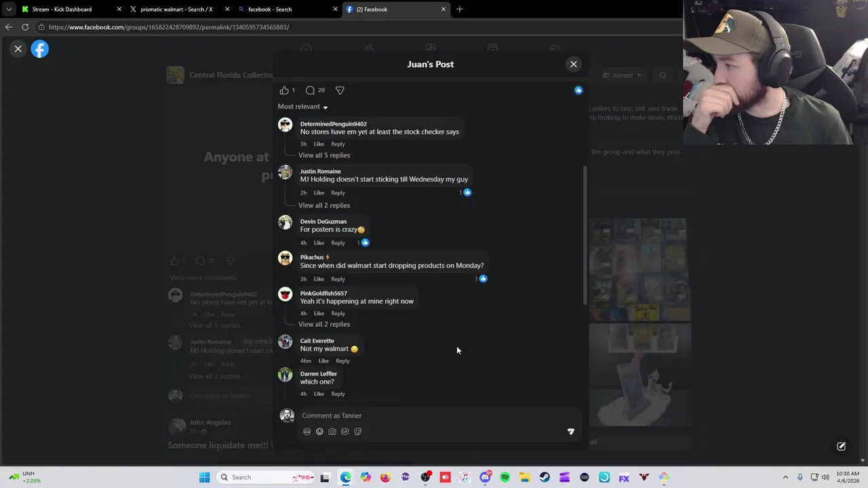Click the Facebook URL address bar
The width and height of the screenshot is (868, 488).
tap(359, 27)
